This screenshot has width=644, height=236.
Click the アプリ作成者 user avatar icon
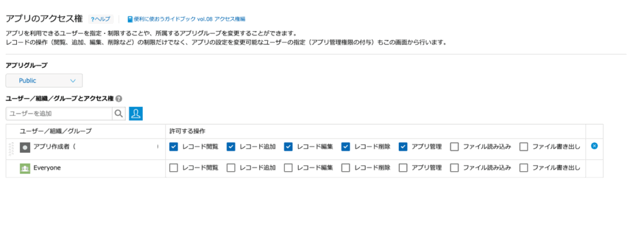click(x=25, y=148)
